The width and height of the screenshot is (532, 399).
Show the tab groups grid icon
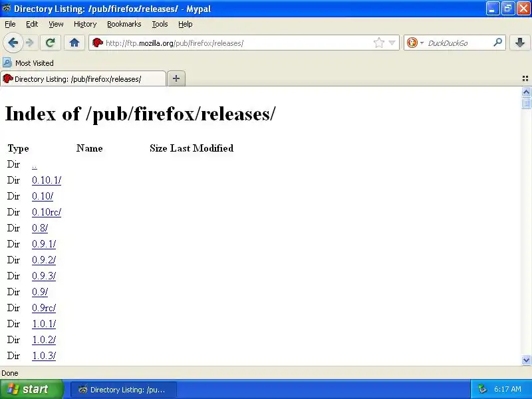point(525,78)
